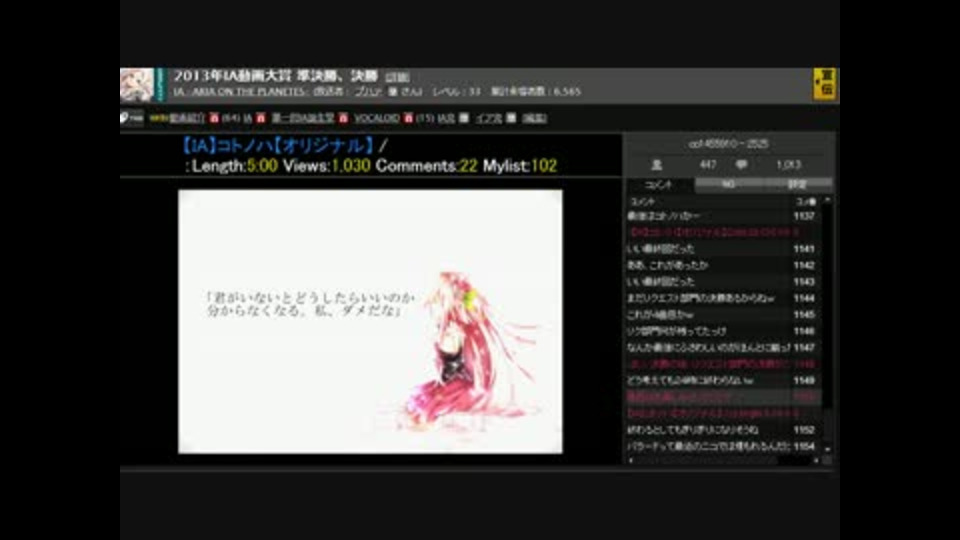Click the comment list vertical scrollbar track

click(827, 324)
